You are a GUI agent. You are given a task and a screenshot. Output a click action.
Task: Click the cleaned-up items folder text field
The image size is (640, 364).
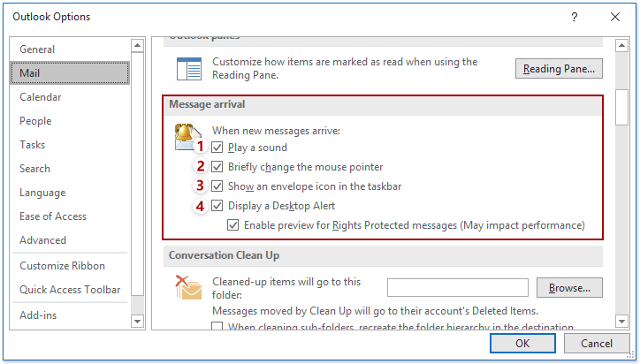click(457, 287)
